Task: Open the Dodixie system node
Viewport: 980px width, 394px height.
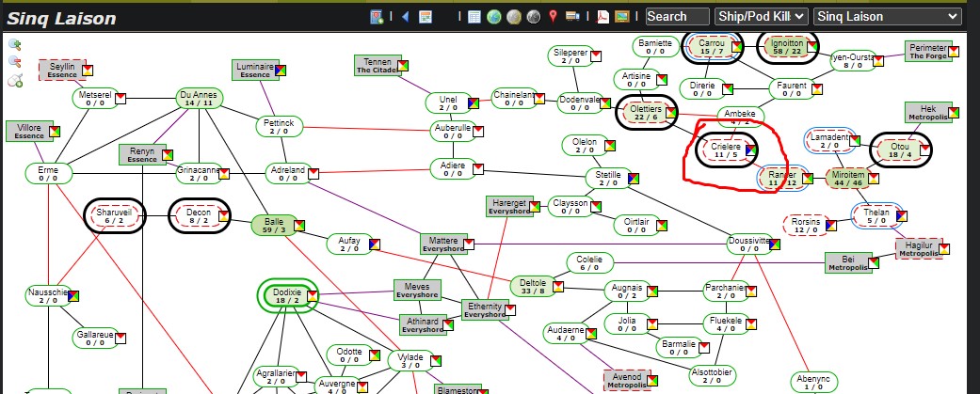Action: click(287, 296)
